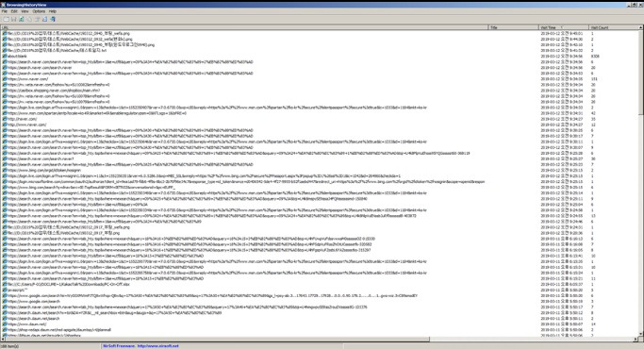Select the javascript: URL entry
This screenshot has height=349, width=644.
[17, 290]
